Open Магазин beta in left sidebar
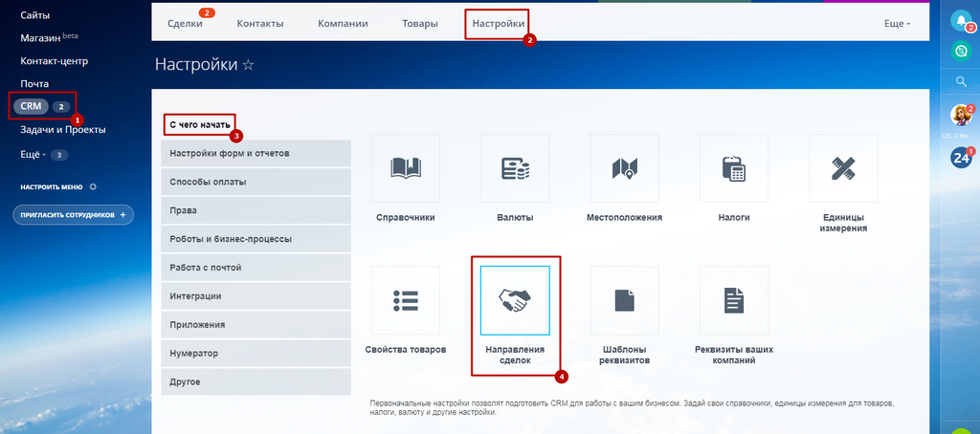Screen dimensions: 980x434 49,37
